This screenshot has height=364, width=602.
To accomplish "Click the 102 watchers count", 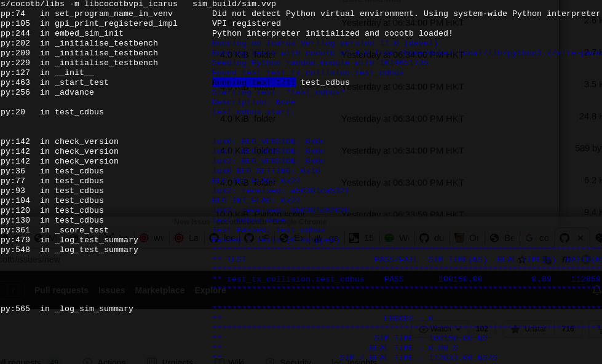I will pos(482,329).
